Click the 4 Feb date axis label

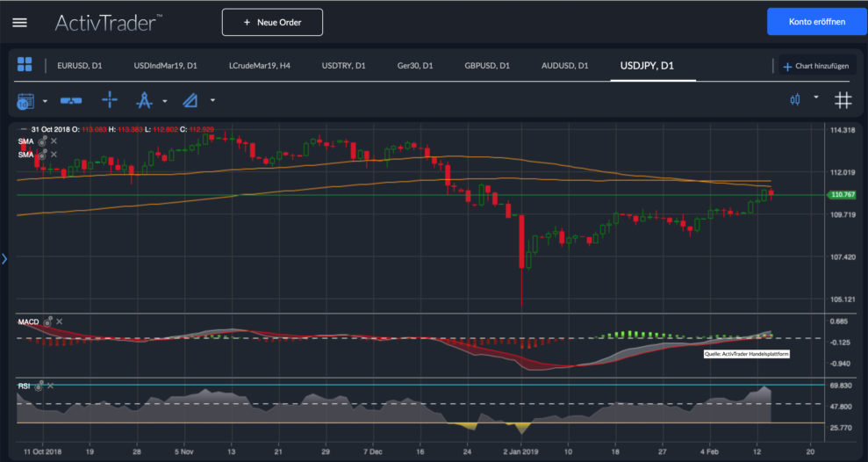pyautogui.click(x=709, y=451)
